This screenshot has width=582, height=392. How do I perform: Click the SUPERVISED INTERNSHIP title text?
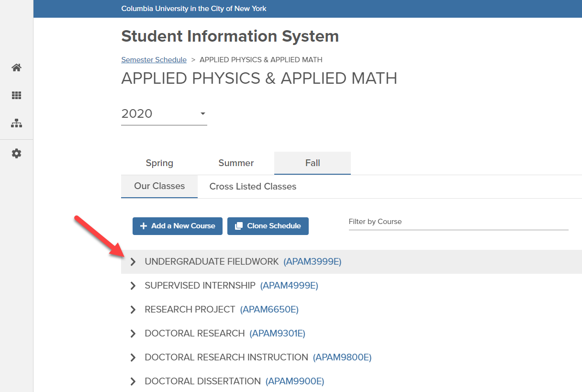pyautogui.click(x=200, y=286)
